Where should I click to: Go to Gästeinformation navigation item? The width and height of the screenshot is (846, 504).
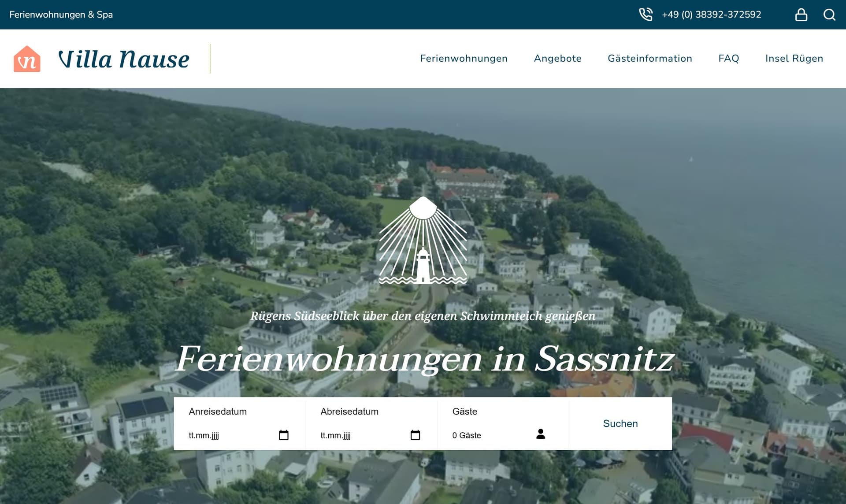pyautogui.click(x=649, y=59)
